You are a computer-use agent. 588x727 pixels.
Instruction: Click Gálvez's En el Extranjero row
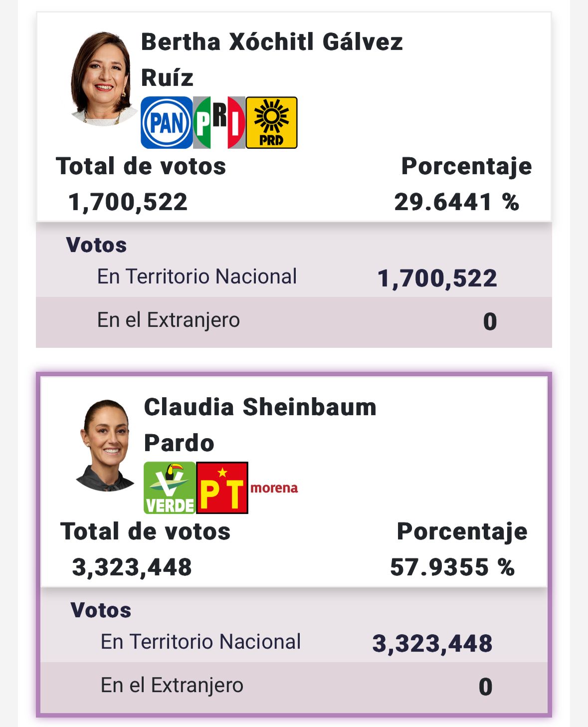[294, 321]
